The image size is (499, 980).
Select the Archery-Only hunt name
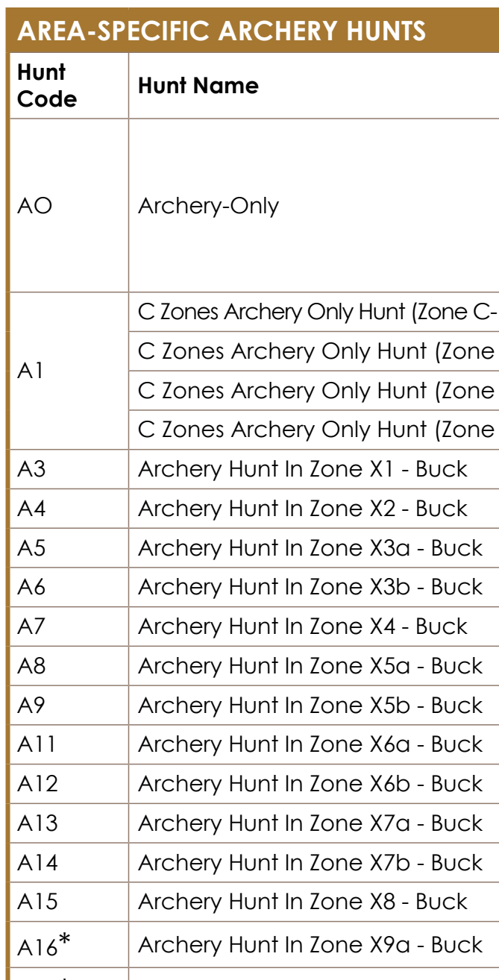point(208,207)
